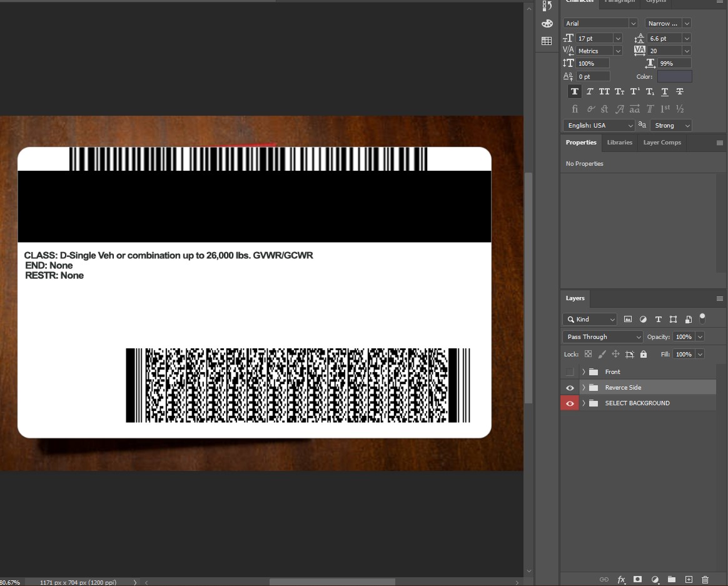Filter layers by shape layers

673,319
